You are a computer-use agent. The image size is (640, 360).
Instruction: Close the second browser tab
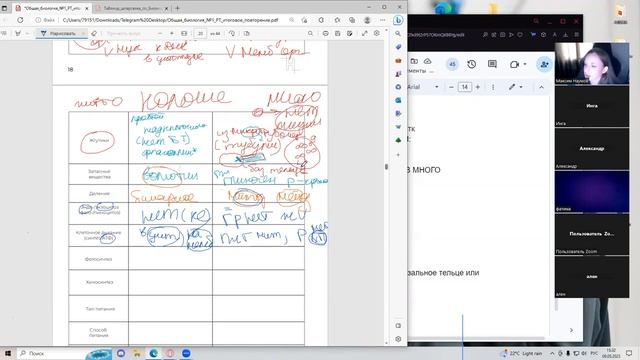pos(167,8)
